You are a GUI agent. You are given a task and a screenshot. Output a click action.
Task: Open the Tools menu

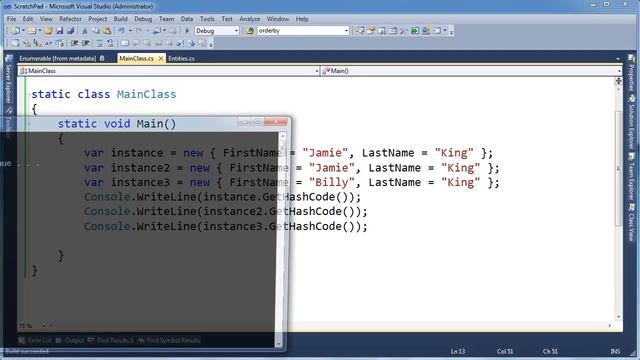[x=207, y=19]
